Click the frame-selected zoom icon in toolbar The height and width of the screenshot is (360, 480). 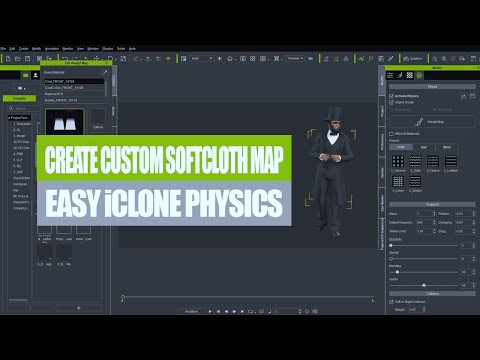tap(276, 59)
